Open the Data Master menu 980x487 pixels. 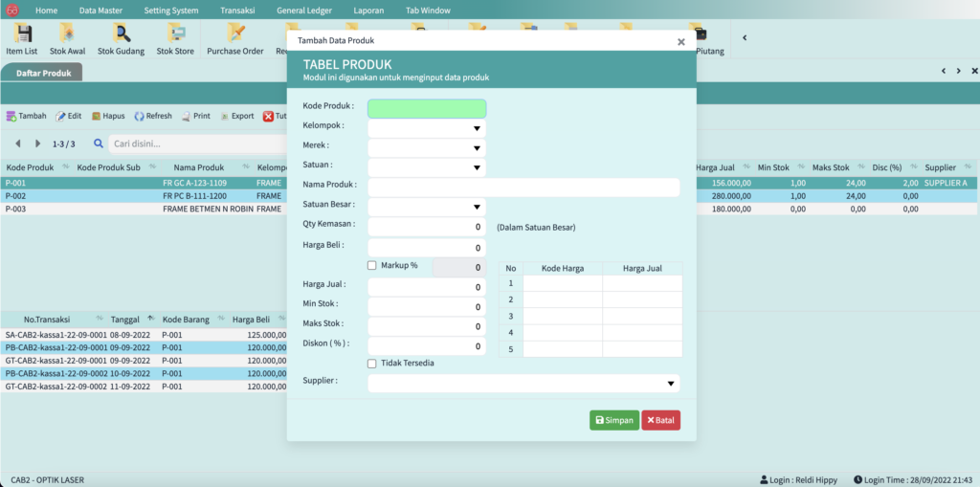[x=100, y=10]
